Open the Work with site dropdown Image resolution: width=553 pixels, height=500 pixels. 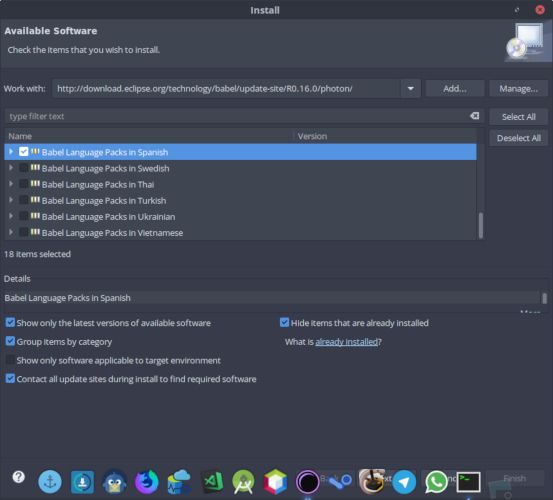click(411, 88)
